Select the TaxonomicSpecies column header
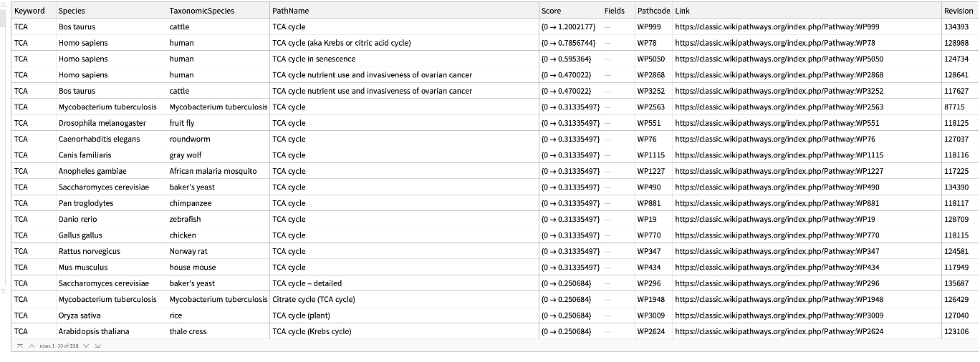The height and width of the screenshot is (362, 980). [201, 11]
